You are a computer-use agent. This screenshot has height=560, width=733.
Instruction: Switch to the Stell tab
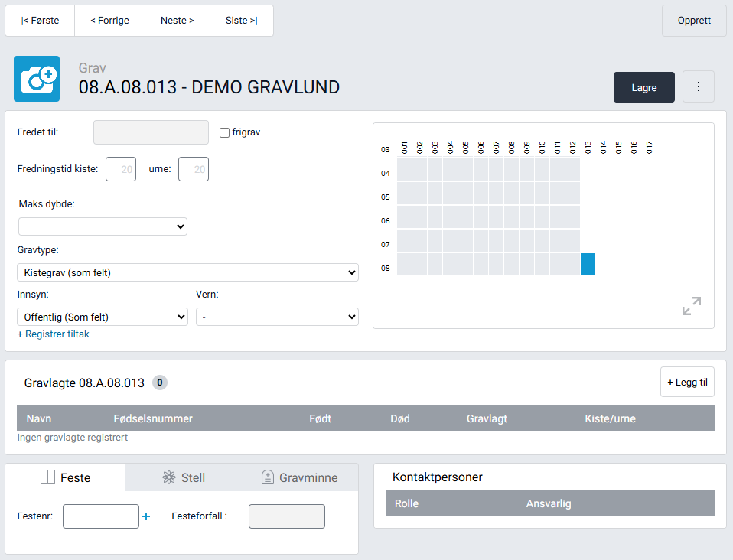184,477
